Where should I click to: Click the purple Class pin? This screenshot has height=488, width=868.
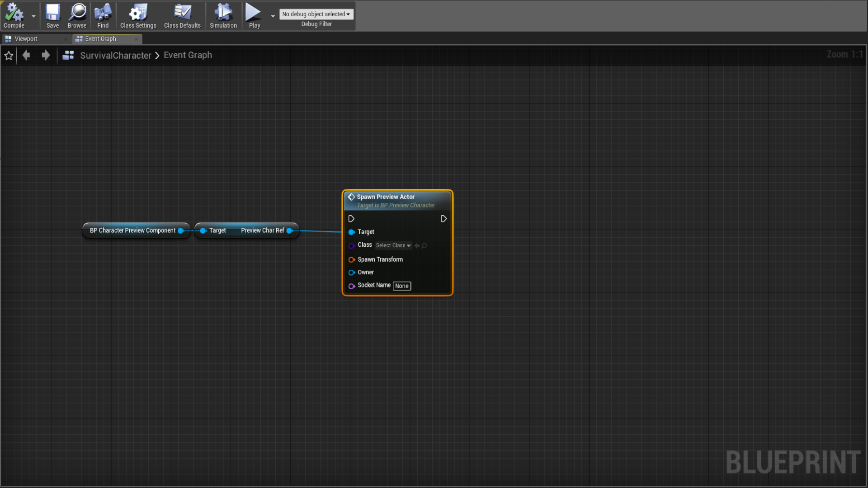[352, 245]
